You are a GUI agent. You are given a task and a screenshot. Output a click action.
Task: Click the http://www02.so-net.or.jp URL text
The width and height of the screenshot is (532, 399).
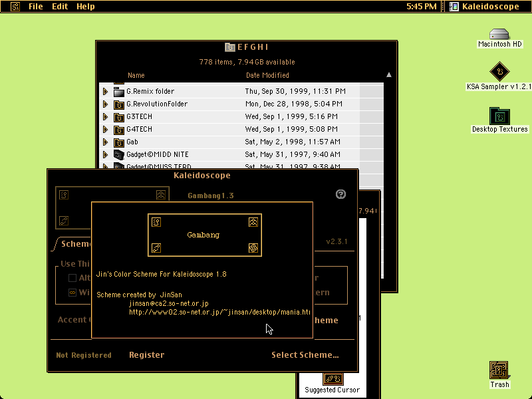[219, 312]
